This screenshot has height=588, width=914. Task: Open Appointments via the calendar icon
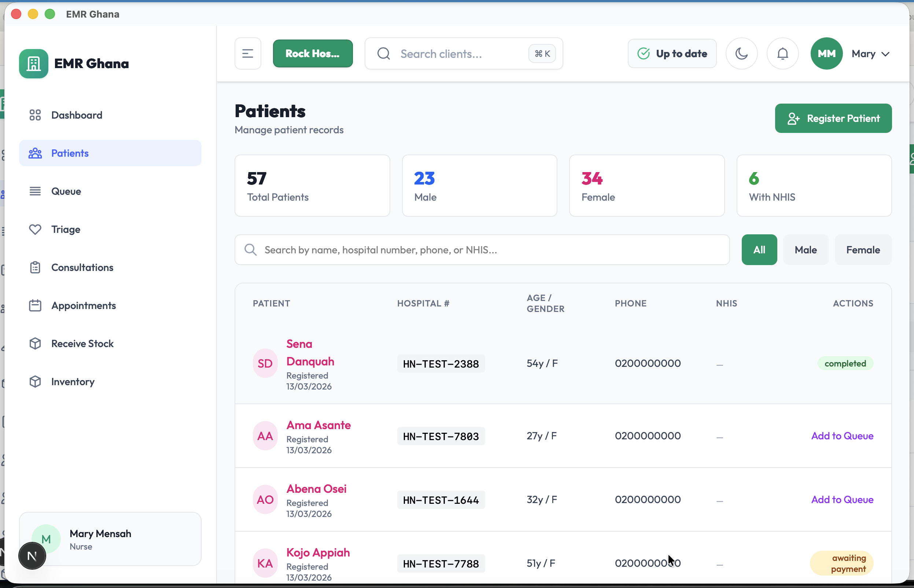pyautogui.click(x=35, y=305)
